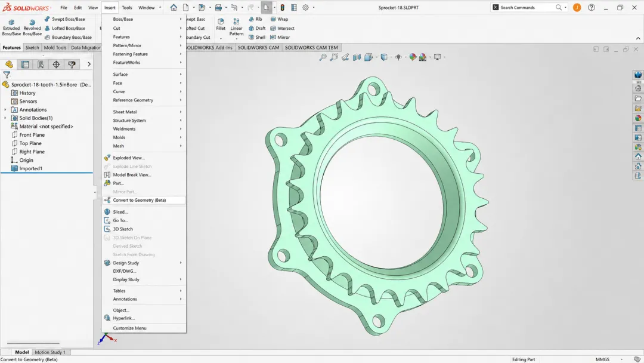Open the DisplayManager tab icon
The width and height of the screenshot is (644, 363).
72,64
